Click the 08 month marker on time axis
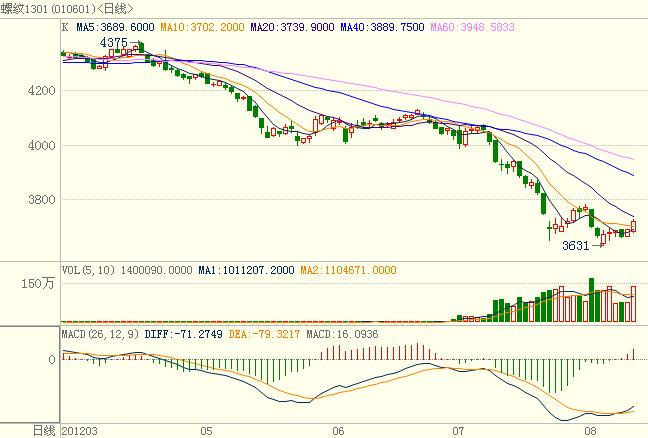This screenshot has height=438, width=648. coord(591,430)
